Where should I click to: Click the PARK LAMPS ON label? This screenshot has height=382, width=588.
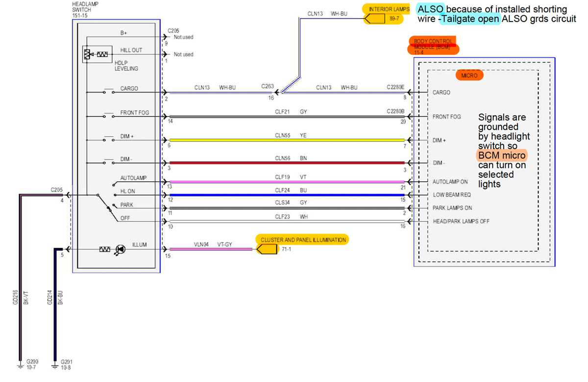(x=452, y=208)
